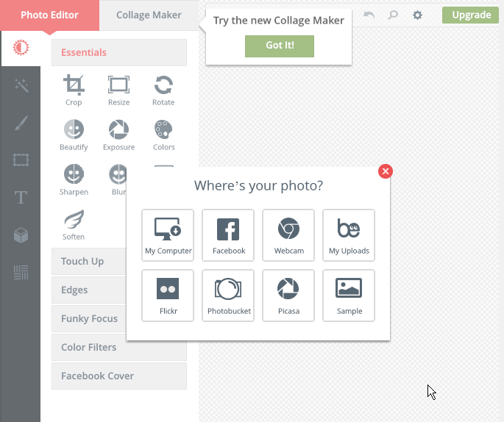
Task: Expand the Touch Up section
Action: pyautogui.click(x=89, y=261)
